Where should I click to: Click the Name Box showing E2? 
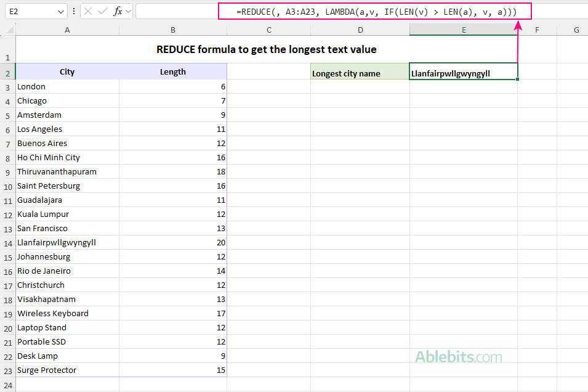[x=36, y=11]
